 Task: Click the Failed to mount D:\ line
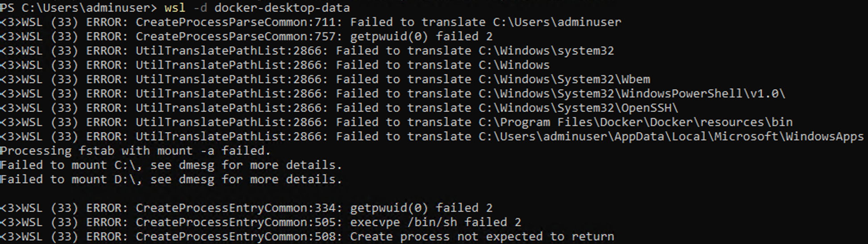click(x=171, y=179)
